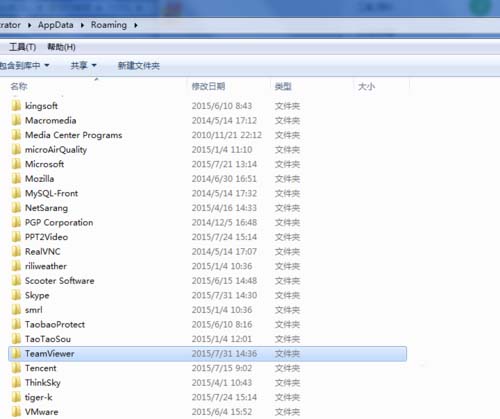Click the date 2010/11/21 22:12
Image resolution: width=500 pixels, height=419 pixels.
click(227, 135)
